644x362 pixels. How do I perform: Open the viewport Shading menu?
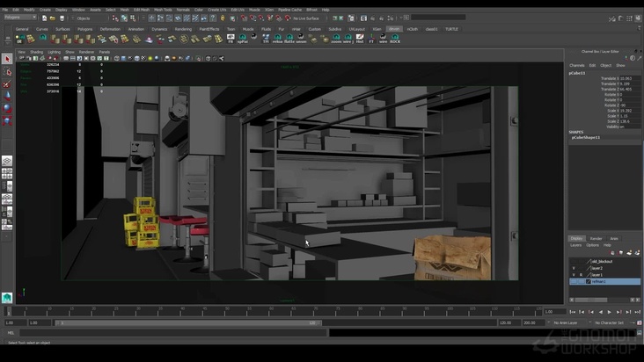click(x=37, y=52)
